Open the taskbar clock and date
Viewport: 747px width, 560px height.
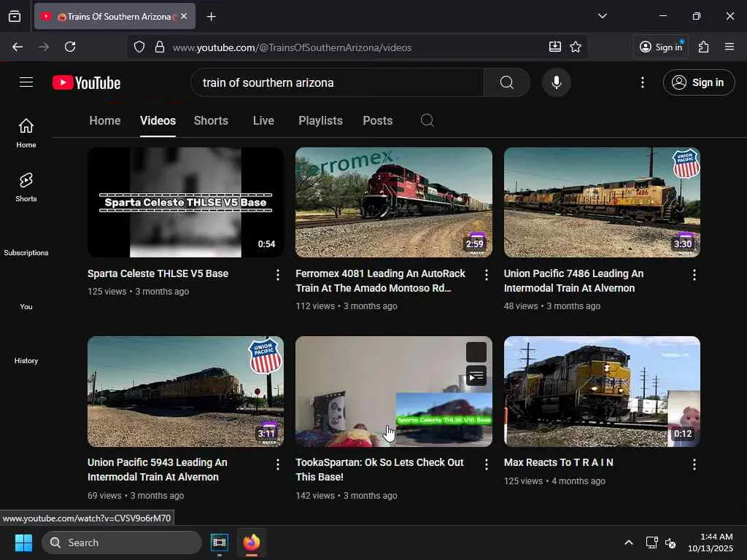point(710,542)
